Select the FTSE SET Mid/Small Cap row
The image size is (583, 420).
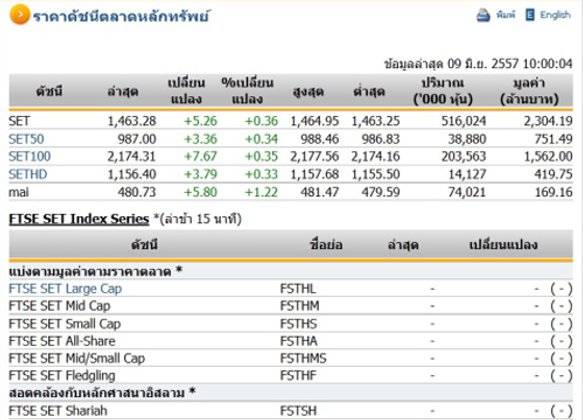291,358
